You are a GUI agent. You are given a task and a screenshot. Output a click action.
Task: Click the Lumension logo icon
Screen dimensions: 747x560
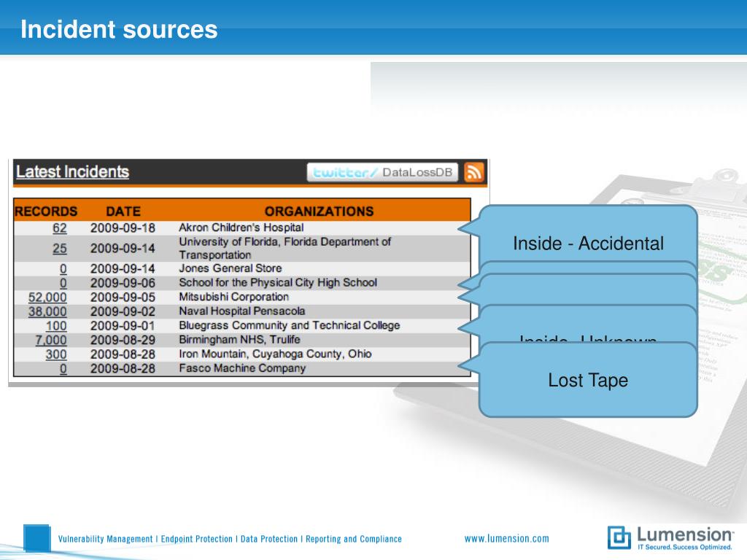coord(619,537)
